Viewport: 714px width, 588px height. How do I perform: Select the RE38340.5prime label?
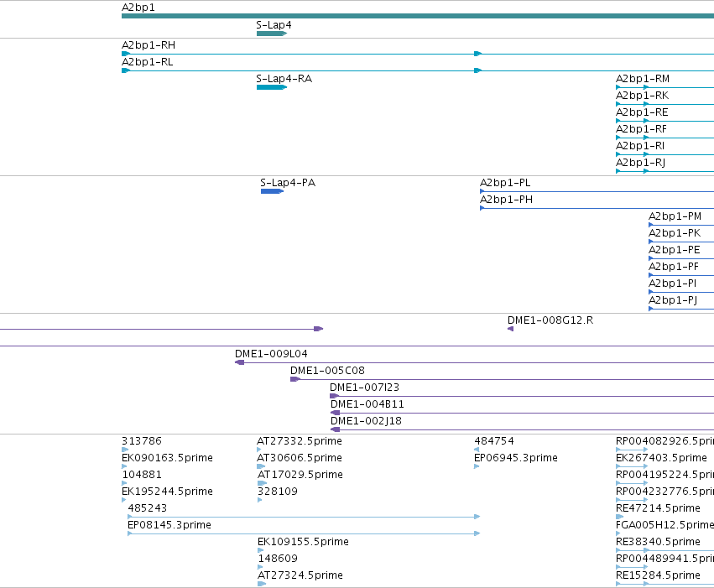coord(658,542)
